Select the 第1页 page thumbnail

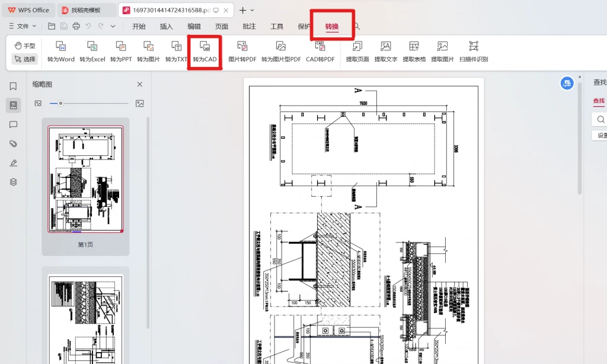[x=85, y=179]
